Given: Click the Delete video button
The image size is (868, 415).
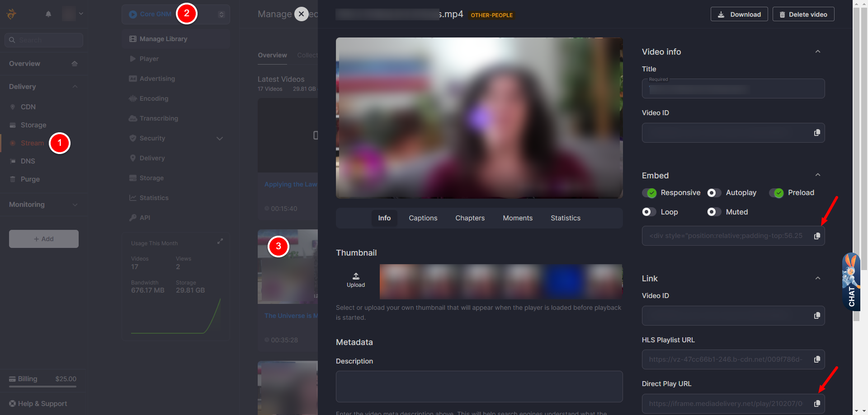Looking at the screenshot, I should click(803, 14).
